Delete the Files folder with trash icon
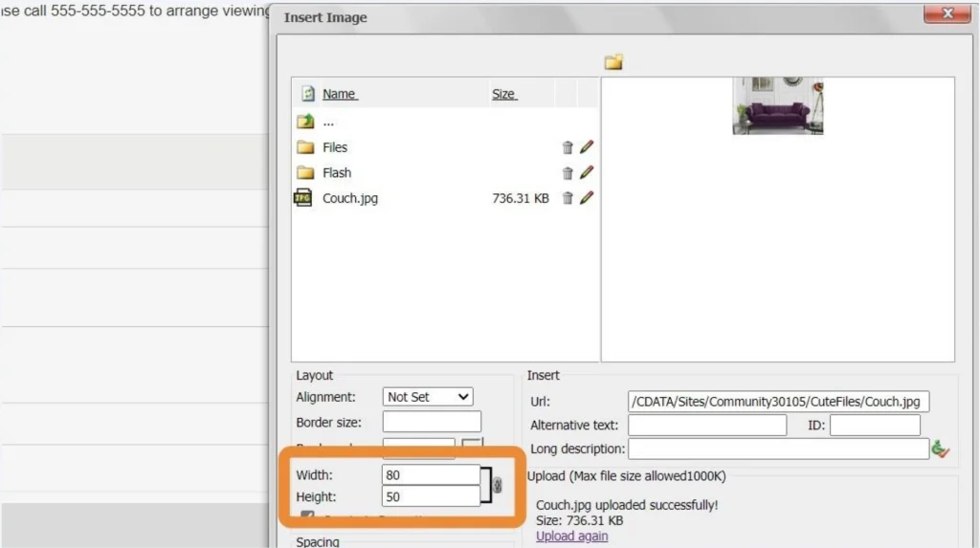This screenshot has height=548, width=980. pyautogui.click(x=568, y=147)
